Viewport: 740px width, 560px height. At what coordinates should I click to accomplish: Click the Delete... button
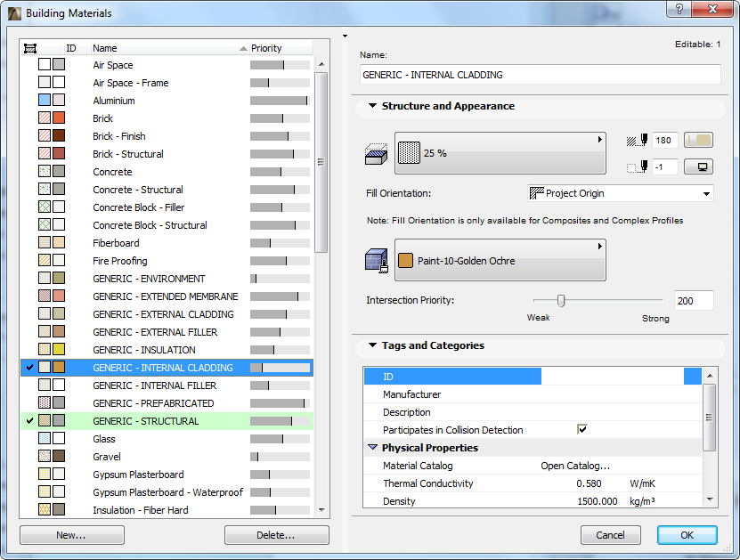pos(277,535)
